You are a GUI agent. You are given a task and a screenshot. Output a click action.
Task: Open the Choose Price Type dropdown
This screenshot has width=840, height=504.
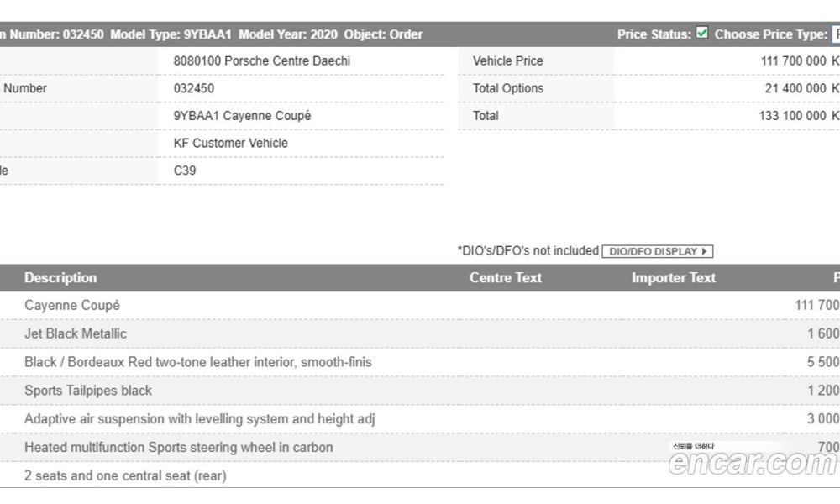coord(836,34)
